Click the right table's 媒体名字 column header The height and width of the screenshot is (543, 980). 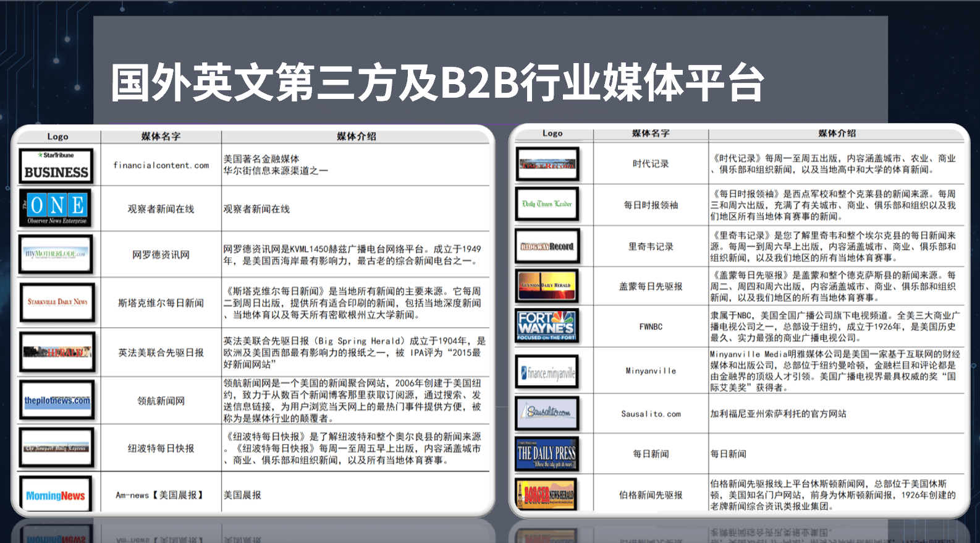pos(651,134)
